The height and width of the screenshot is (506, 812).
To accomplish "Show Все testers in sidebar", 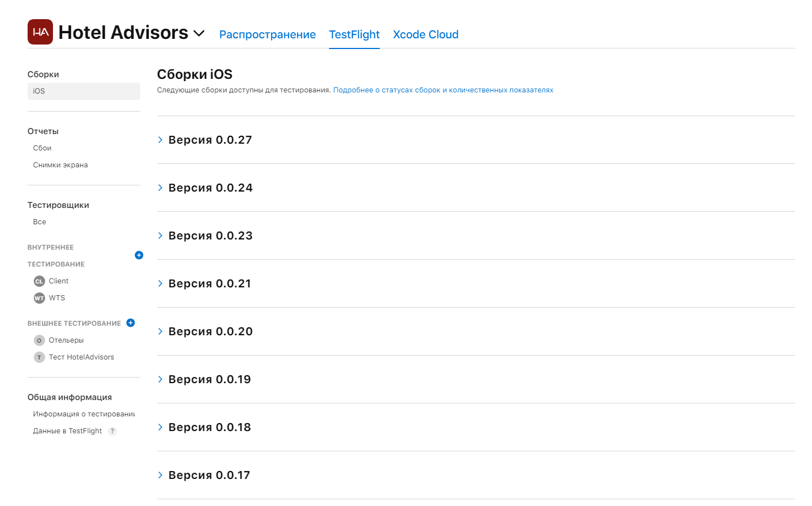I will [39, 222].
